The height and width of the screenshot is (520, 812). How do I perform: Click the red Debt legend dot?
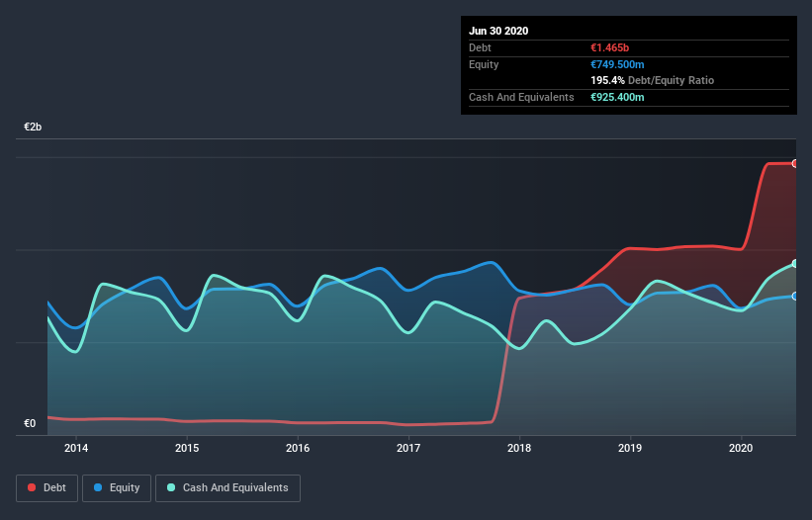coord(32,487)
